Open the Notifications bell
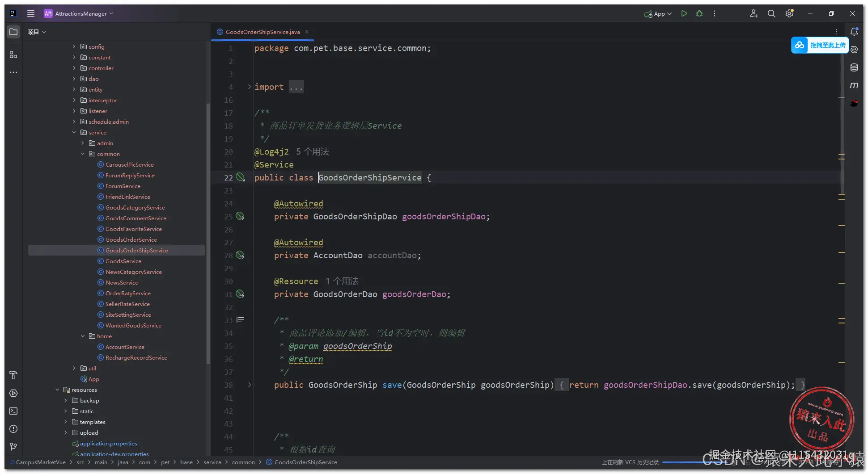This screenshot has width=868, height=474. (x=854, y=32)
